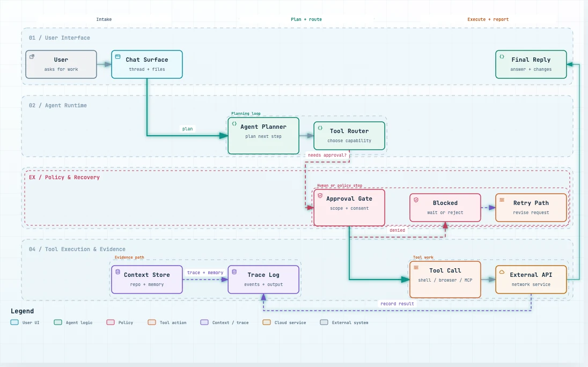Viewport: 588px width, 367px height.
Task: Click 'wait or reject' subtitle text
Action: (445, 212)
